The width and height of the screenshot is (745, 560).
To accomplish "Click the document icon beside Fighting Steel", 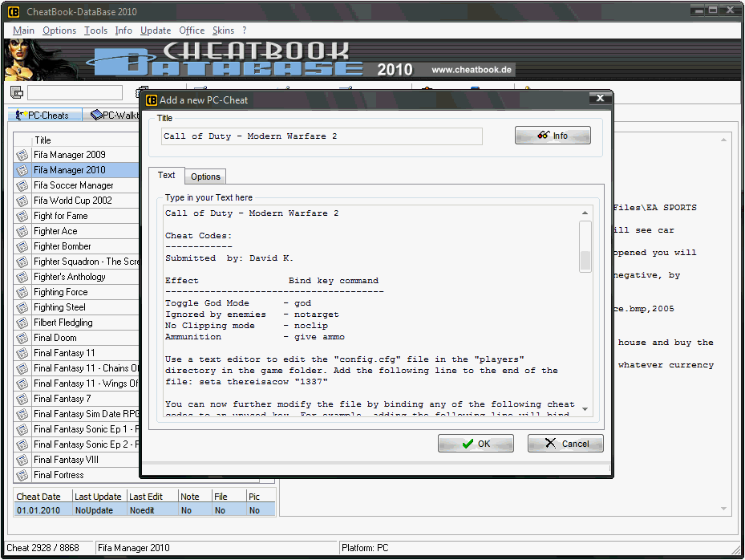I will click(23, 307).
